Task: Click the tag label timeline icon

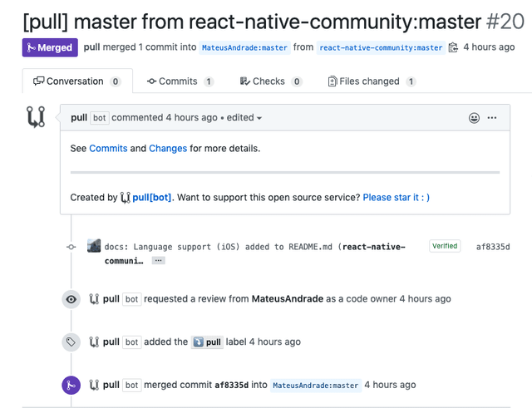Action: point(71,342)
